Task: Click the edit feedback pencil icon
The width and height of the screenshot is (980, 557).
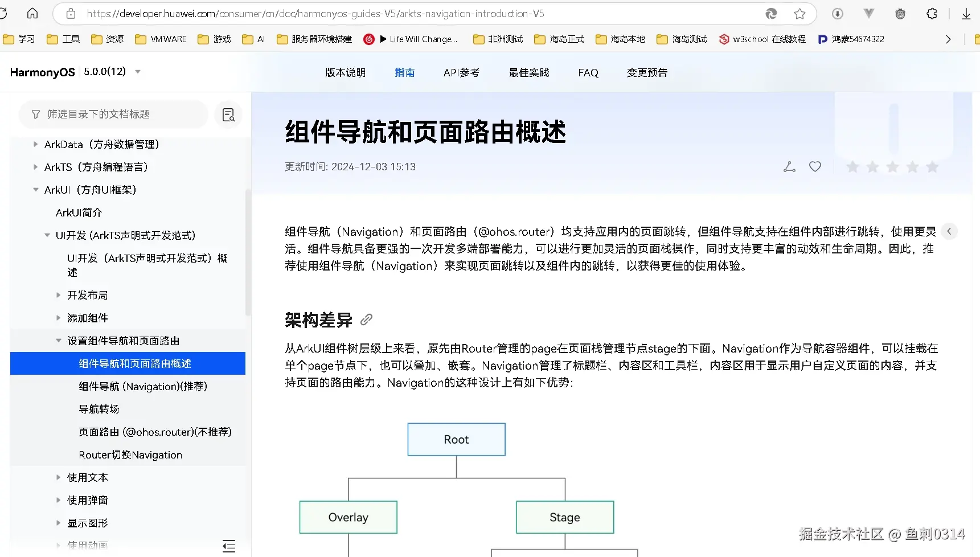Action: pyautogui.click(x=789, y=166)
